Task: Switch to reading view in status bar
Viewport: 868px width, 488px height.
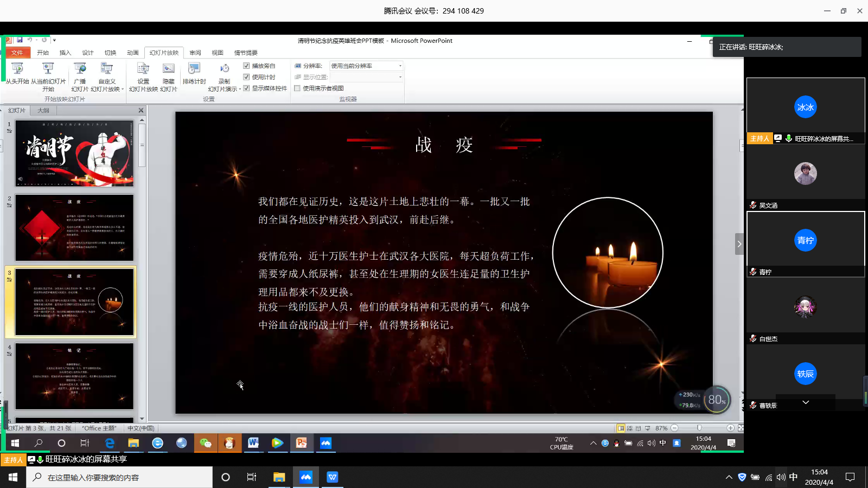Action: point(639,428)
